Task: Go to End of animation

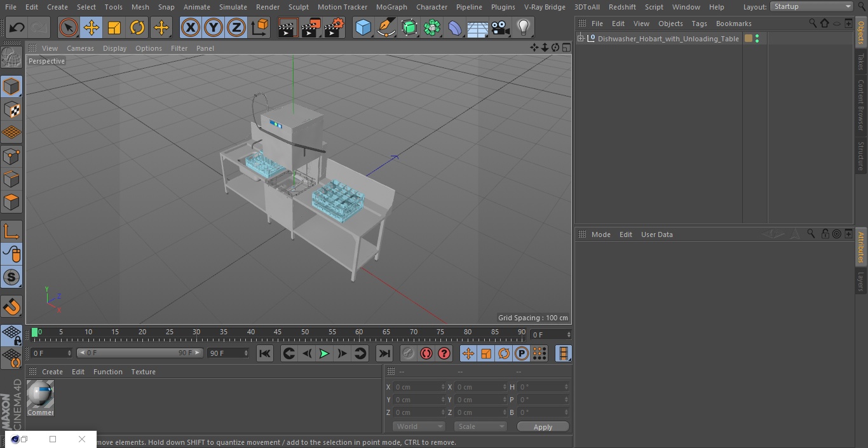Action: [384, 354]
